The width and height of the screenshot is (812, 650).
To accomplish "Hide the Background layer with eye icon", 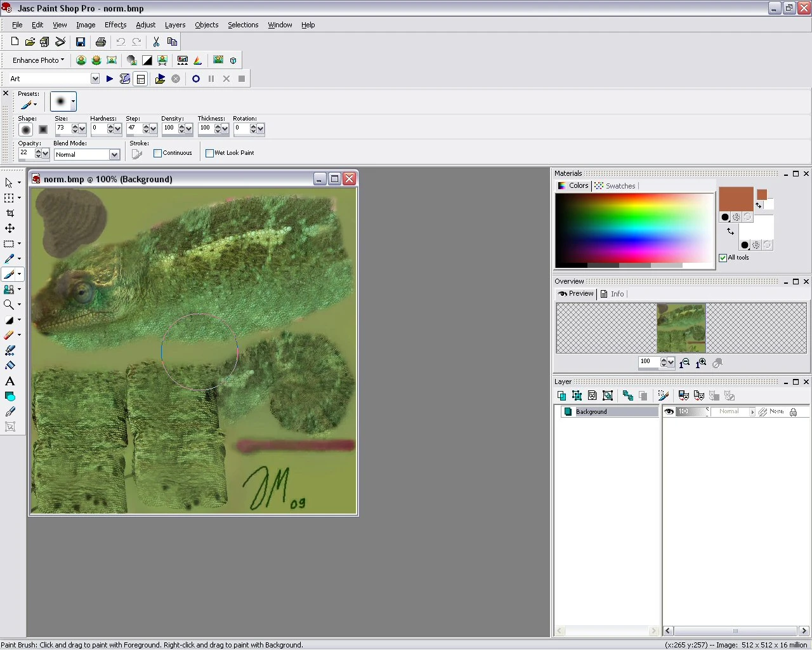I will click(669, 412).
